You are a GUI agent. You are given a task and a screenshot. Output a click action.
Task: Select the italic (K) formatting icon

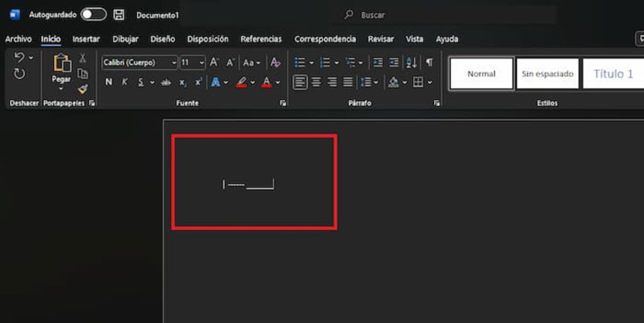[124, 82]
